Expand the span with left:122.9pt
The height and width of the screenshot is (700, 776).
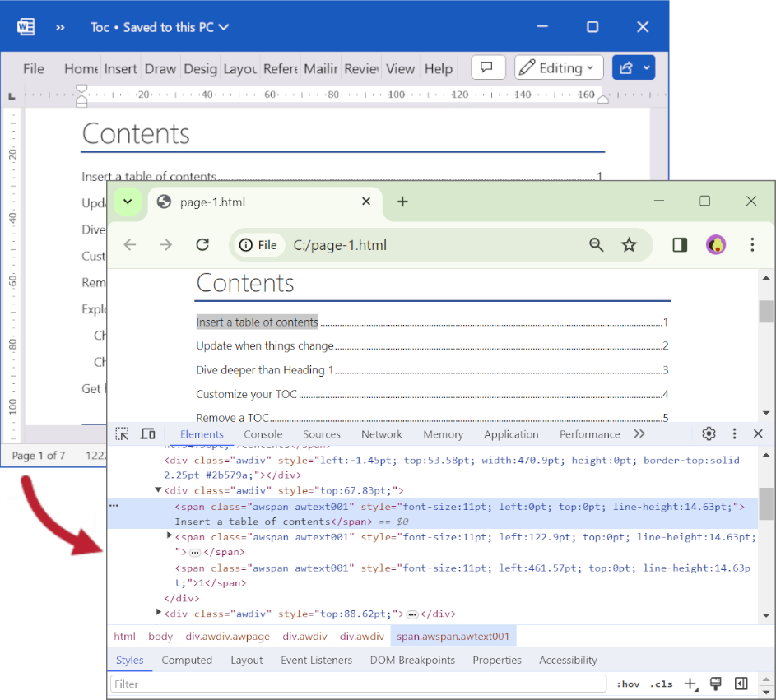coord(170,535)
